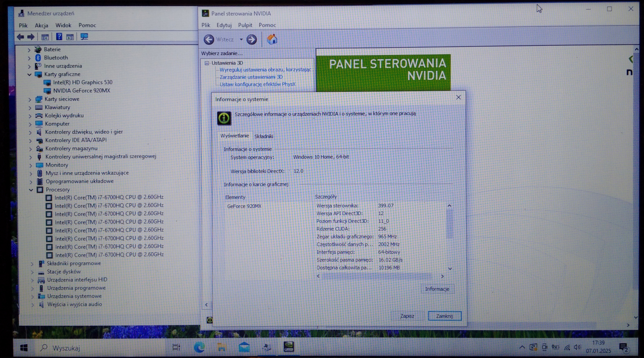The width and height of the screenshot is (644, 358).
Task: Select the Wyświetlanie tab
Action: coord(234,136)
